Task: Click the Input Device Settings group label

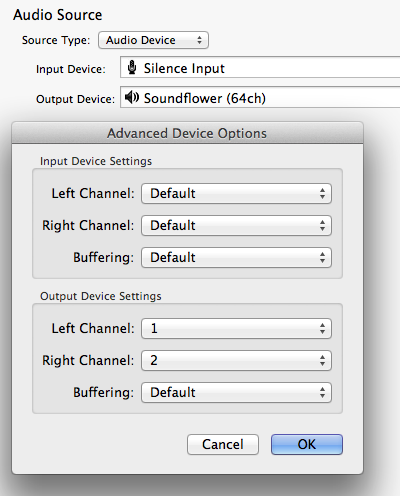Action: 96,161
